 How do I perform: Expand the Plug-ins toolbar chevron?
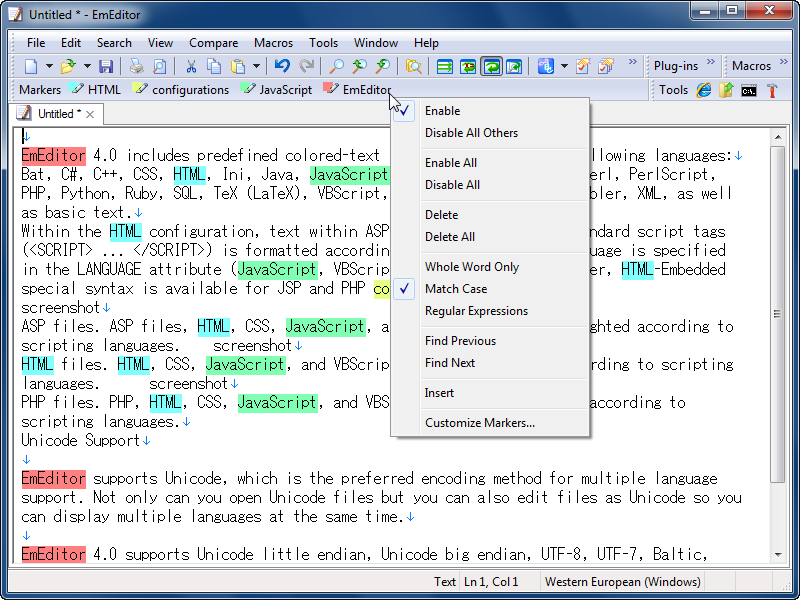click(711, 62)
